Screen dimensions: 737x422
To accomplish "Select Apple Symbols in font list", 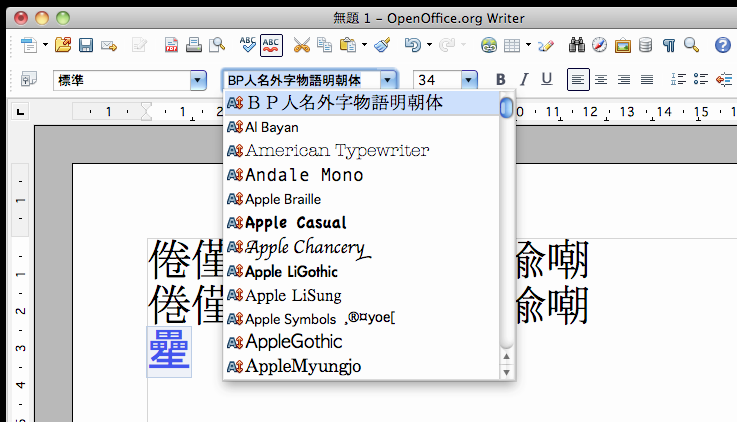I will [x=361, y=319].
